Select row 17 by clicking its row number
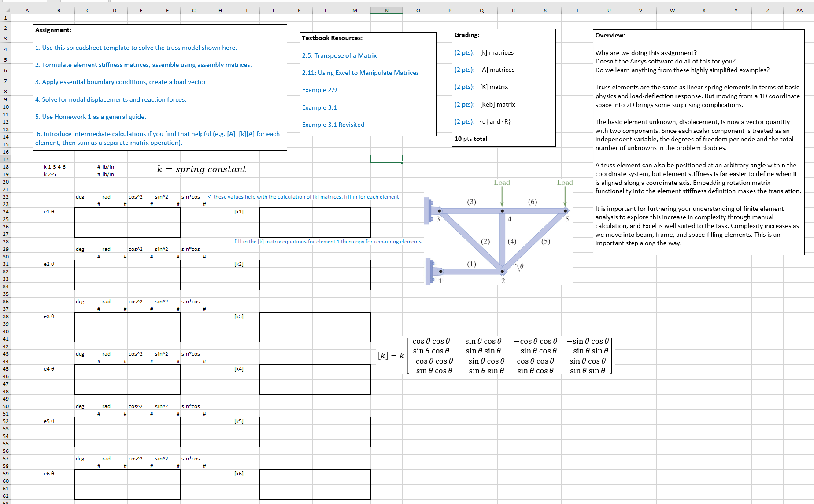 (5, 159)
